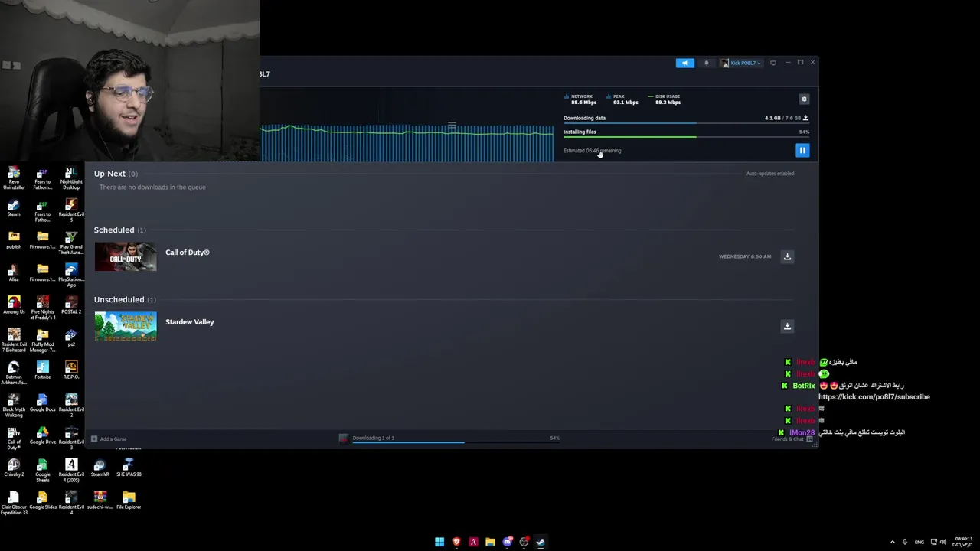Open Stardew Valley thumbnail in downloads

point(126,326)
